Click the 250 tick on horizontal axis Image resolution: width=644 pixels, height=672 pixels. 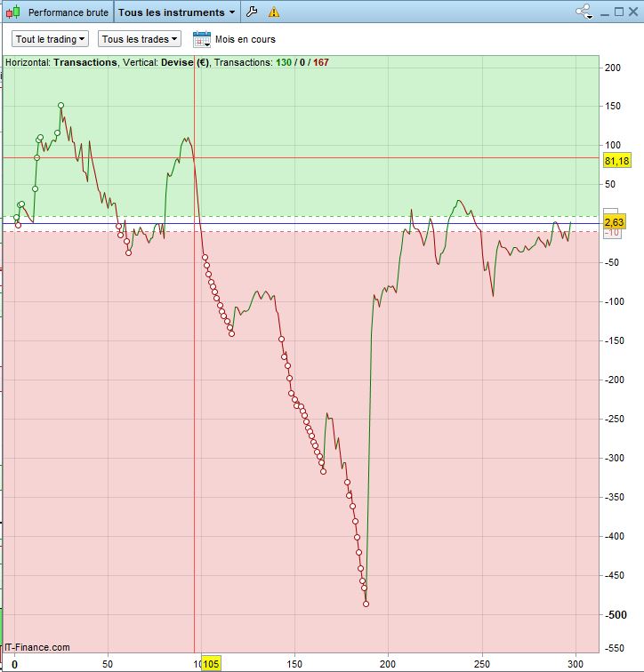[482, 664]
